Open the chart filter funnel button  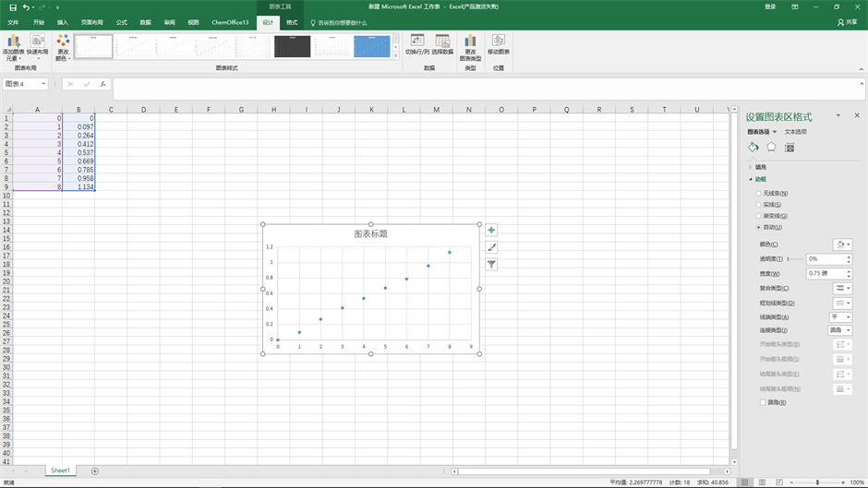pos(491,265)
